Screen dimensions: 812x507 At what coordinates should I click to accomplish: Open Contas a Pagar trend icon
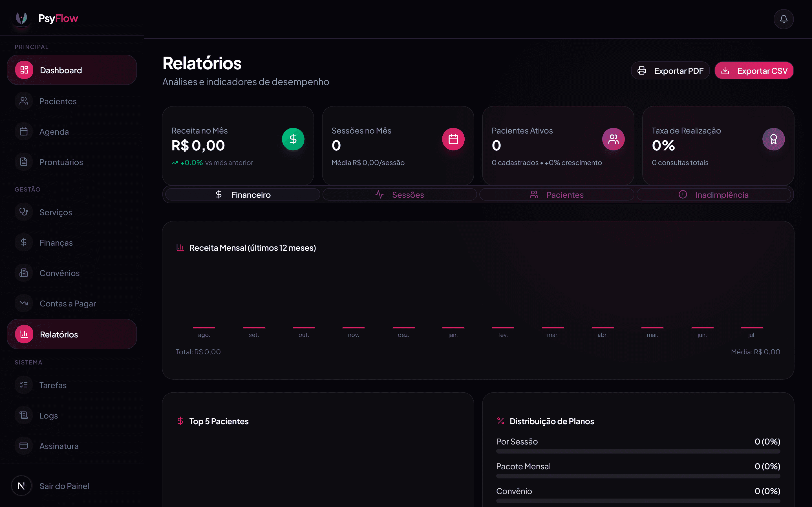pyautogui.click(x=23, y=303)
